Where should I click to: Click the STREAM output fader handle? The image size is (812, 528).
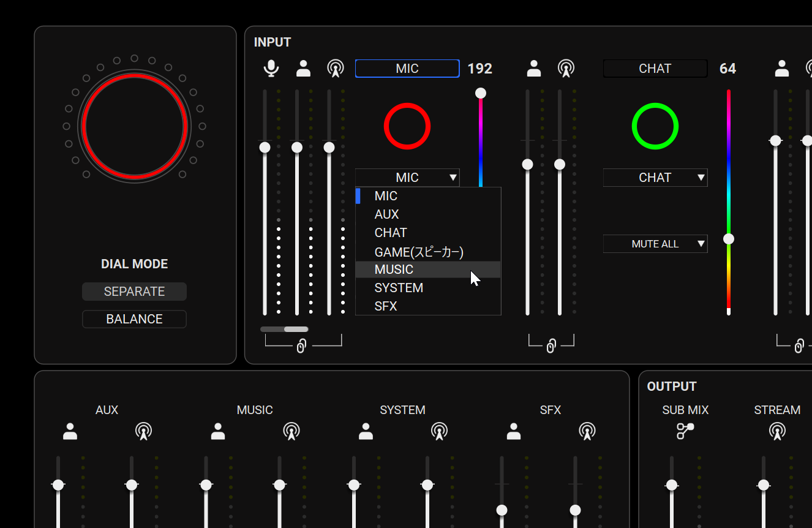click(x=764, y=485)
